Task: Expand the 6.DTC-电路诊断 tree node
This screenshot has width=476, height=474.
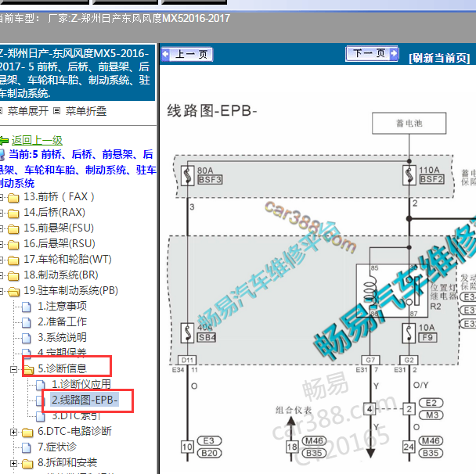Action: tap(13, 432)
